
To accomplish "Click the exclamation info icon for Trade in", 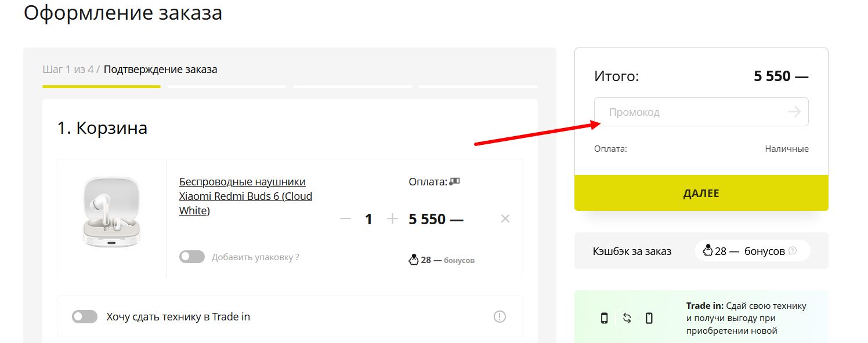I will 500,316.
